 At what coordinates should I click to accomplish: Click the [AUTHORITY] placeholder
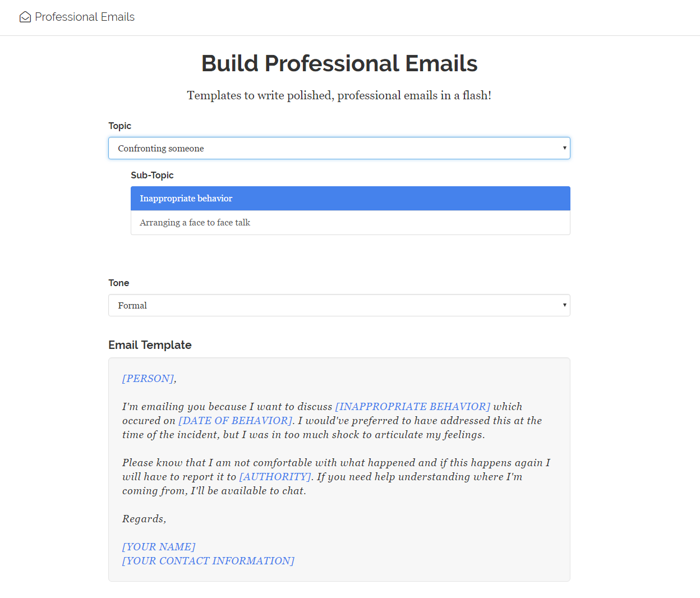pyautogui.click(x=274, y=476)
